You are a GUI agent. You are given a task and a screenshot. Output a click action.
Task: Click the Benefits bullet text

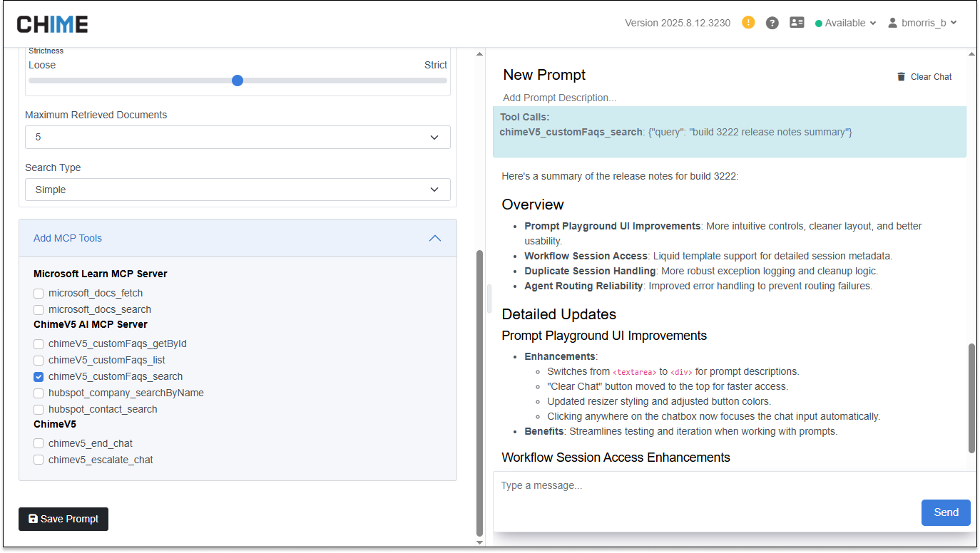pyautogui.click(x=680, y=432)
